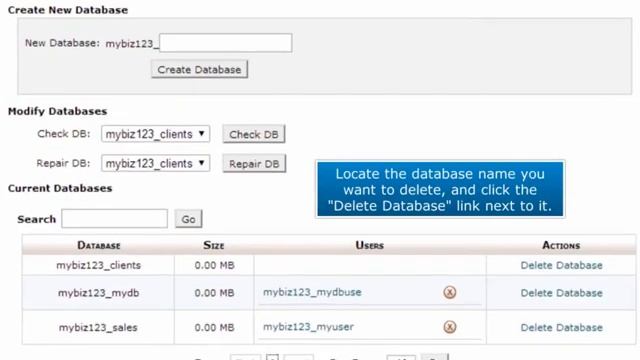Select the mybiz123_mydb database name cell
The width and height of the screenshot is (640, 360).
tap(98, 293)
